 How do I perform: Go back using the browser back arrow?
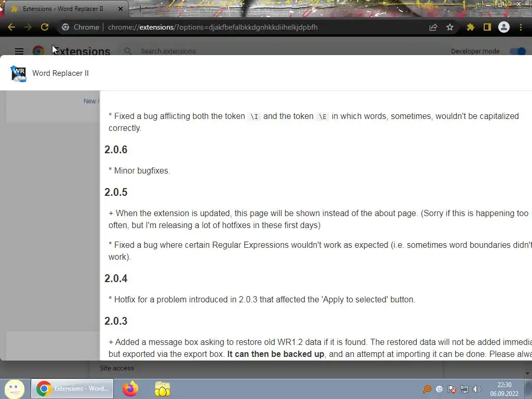(x=11, y=27)
